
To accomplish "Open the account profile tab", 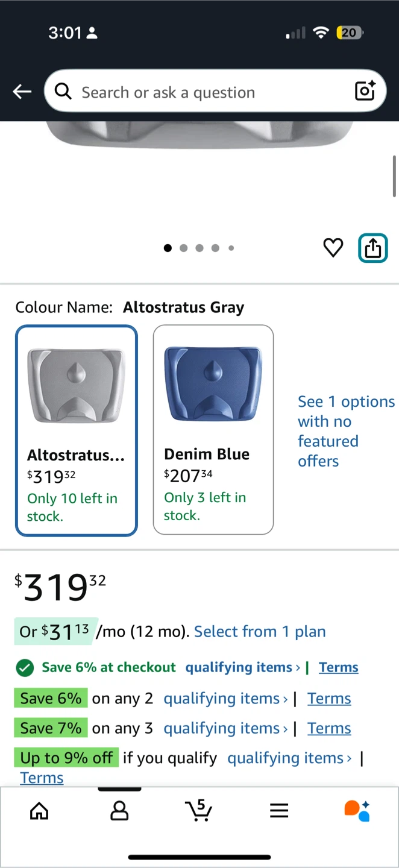I will [119, 811].
